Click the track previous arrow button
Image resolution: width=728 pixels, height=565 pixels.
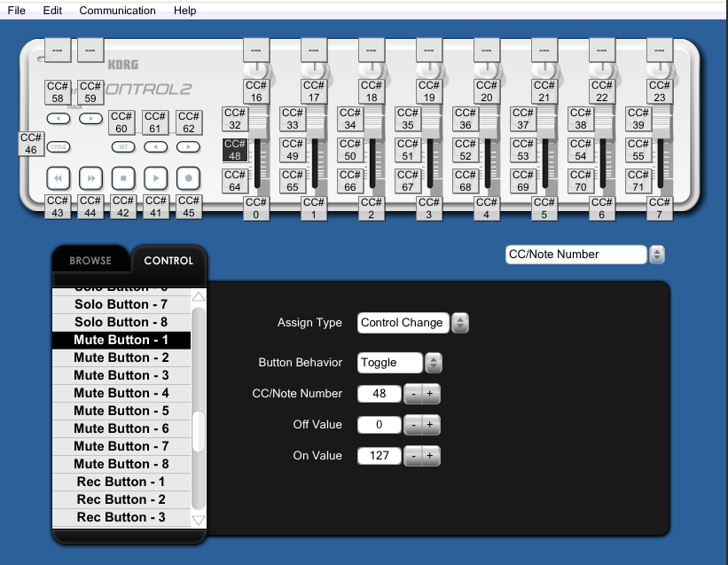(x=58, y=119)
